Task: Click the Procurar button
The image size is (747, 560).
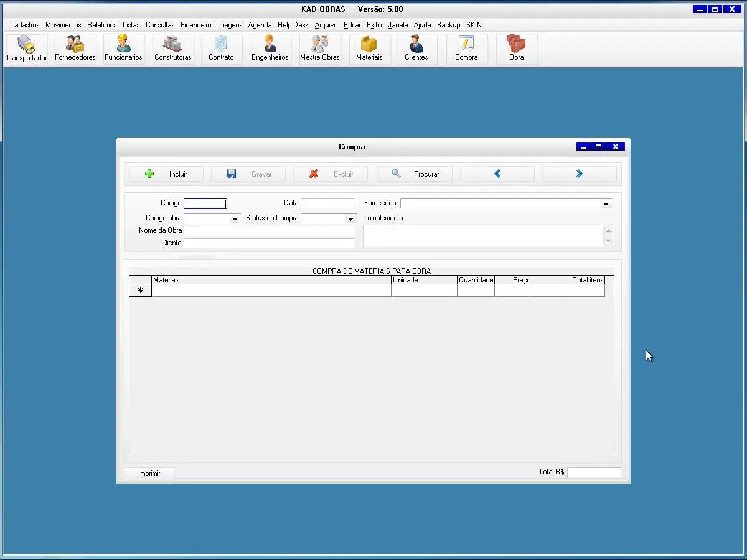Action: [415, 174]
